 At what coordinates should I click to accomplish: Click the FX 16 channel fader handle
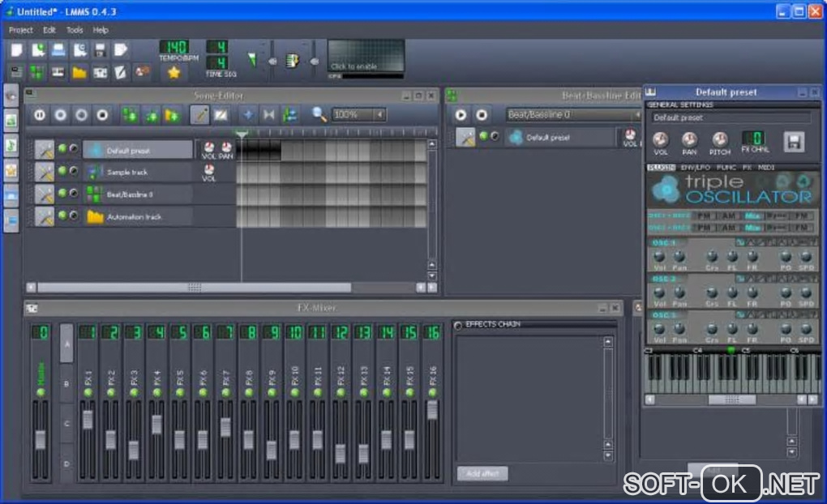tap(432, 409)
